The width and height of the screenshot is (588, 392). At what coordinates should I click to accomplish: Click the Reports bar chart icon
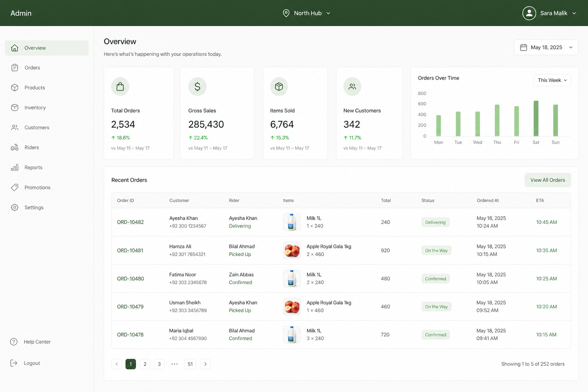pos(15,167)
